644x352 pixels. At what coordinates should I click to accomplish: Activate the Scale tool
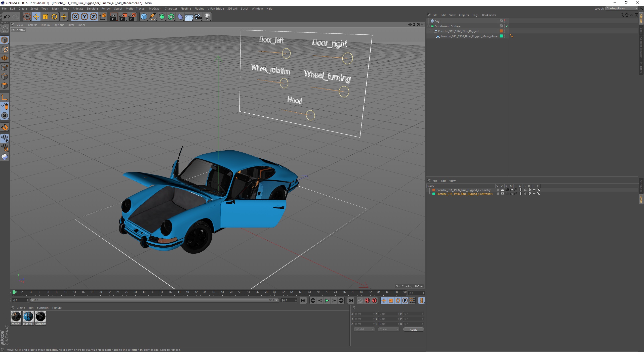click(45, 17)
